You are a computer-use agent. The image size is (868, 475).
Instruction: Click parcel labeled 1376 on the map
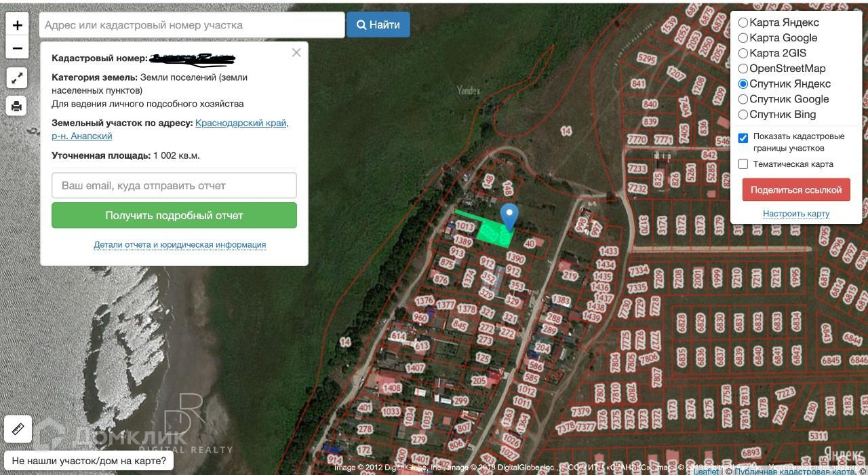[424, 301]
